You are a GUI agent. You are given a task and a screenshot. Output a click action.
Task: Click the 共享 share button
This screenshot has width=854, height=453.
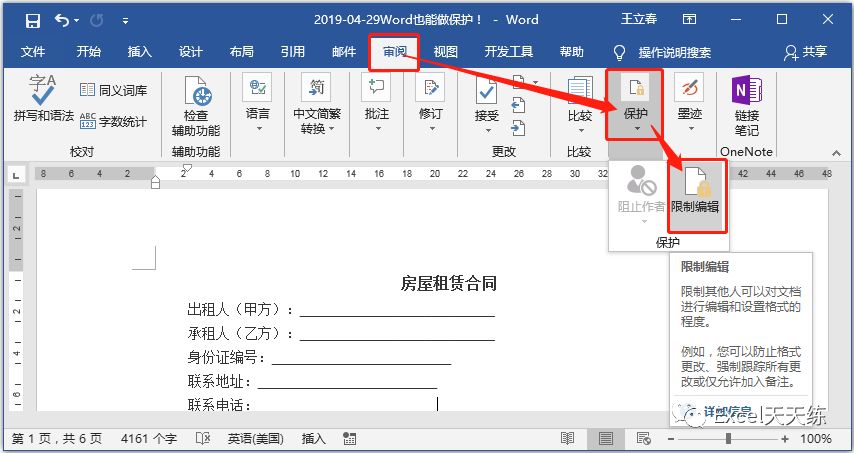[806, 52]
